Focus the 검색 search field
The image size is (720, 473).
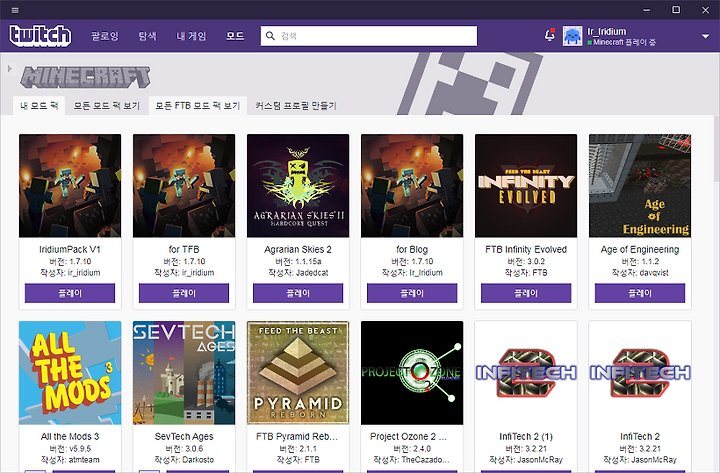pyautogui.click(x=369, y=36)
